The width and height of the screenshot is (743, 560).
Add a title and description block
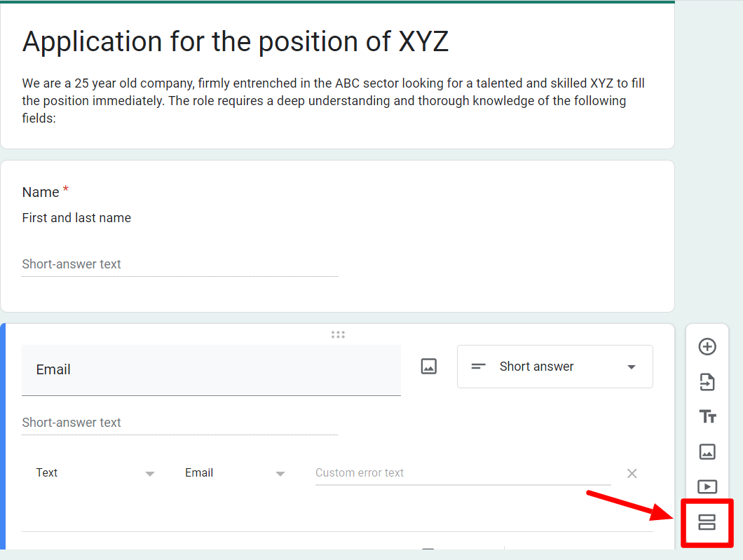pos(707,417)
